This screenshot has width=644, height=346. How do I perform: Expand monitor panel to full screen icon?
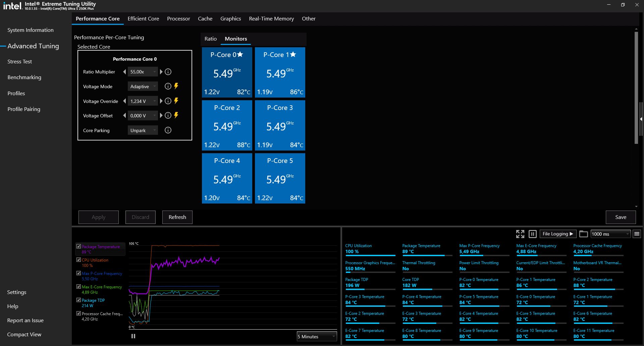(x=520, y=234)
